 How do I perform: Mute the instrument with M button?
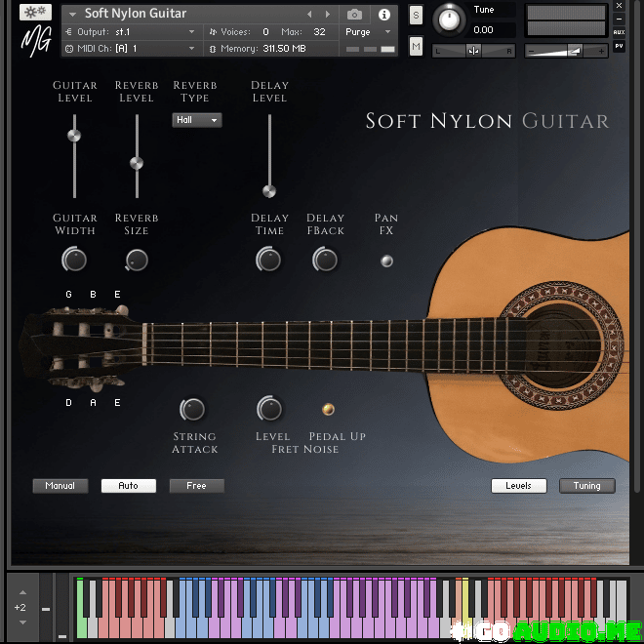pos(416,47)
